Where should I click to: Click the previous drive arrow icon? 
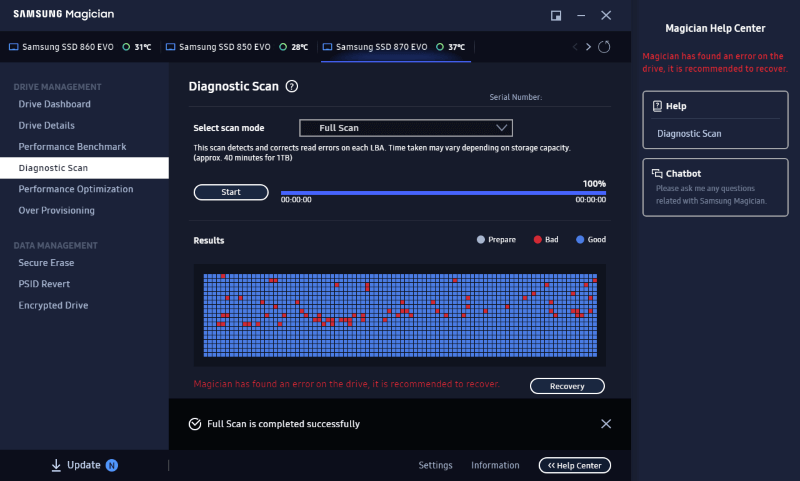coord(575,47)
